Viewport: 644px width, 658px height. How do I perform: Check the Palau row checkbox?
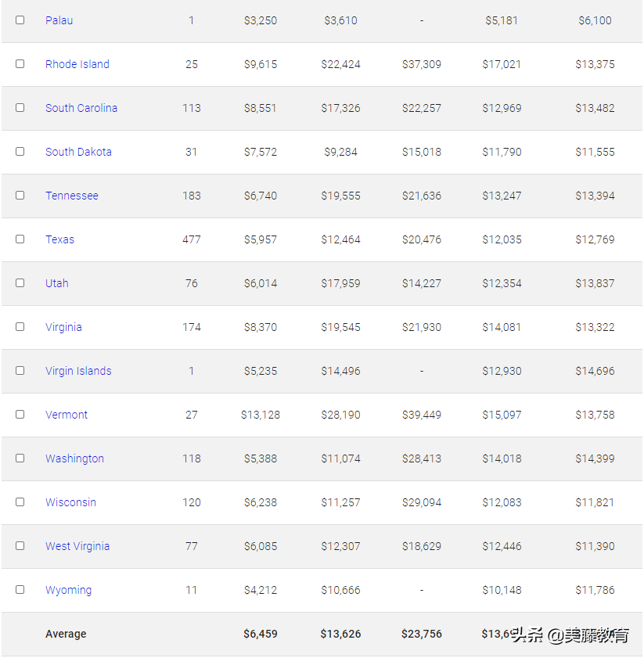tap(20, 20)
